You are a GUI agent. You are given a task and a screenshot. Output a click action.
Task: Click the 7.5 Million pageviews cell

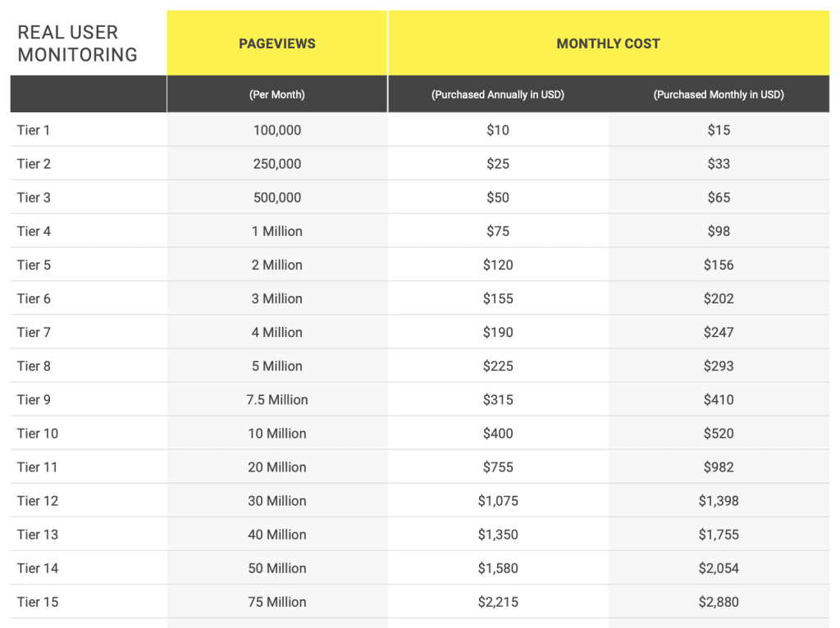point(277,399)
